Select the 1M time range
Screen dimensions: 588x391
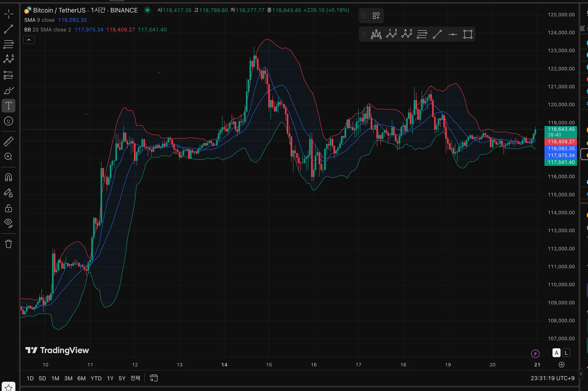(x=55, y=378)
